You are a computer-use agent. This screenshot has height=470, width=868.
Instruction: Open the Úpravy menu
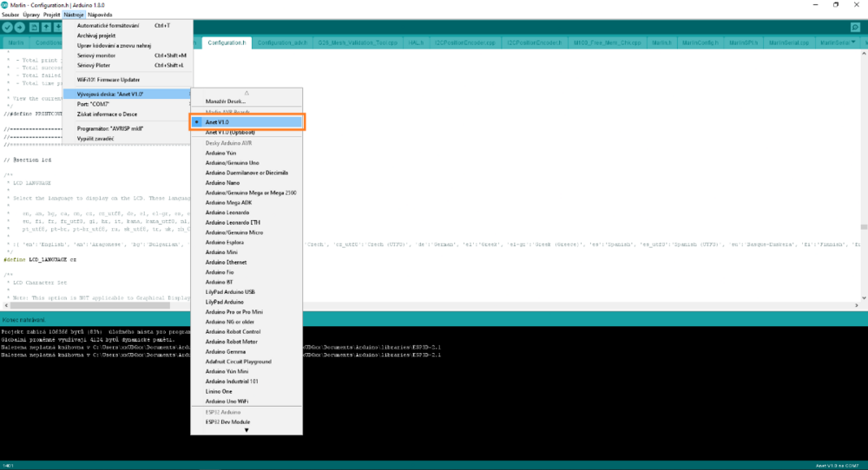pyautogui.click(x=31, y=15)
